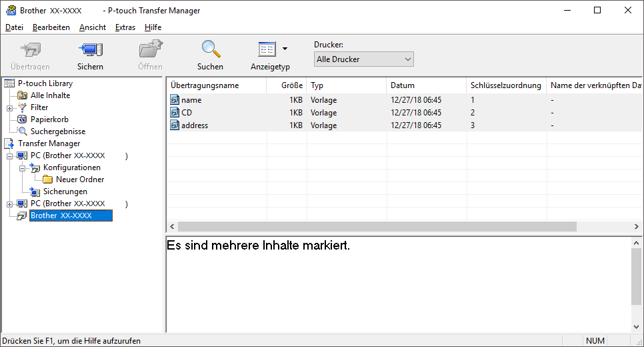Click the Sicherungen backup icon
This screenshot has height=347, width=644.
pos(35,192)
